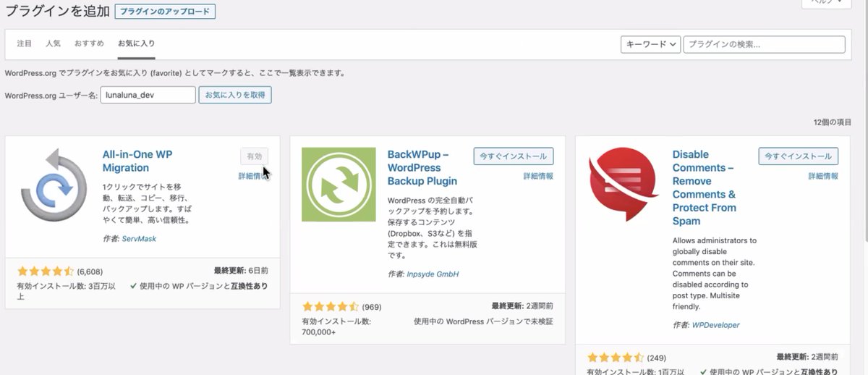Click 今すぐインストール for BackWPup
This screenshot has width=868, height=375.
click(514, 156)
